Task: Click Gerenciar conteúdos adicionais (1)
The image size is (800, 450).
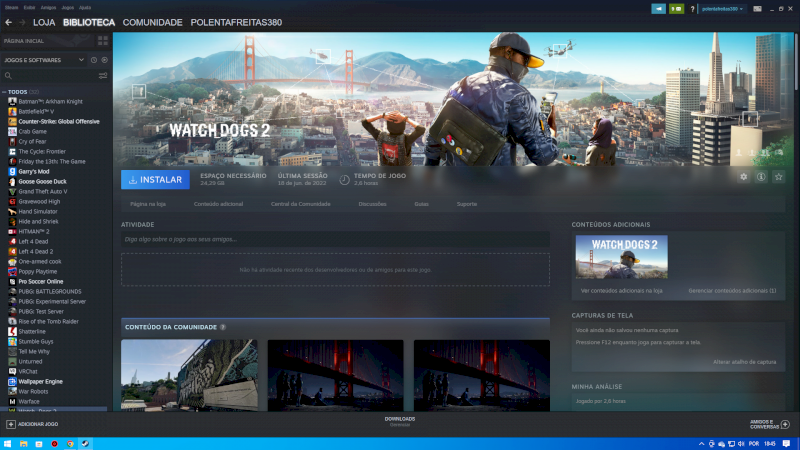Action: [732, 291]
